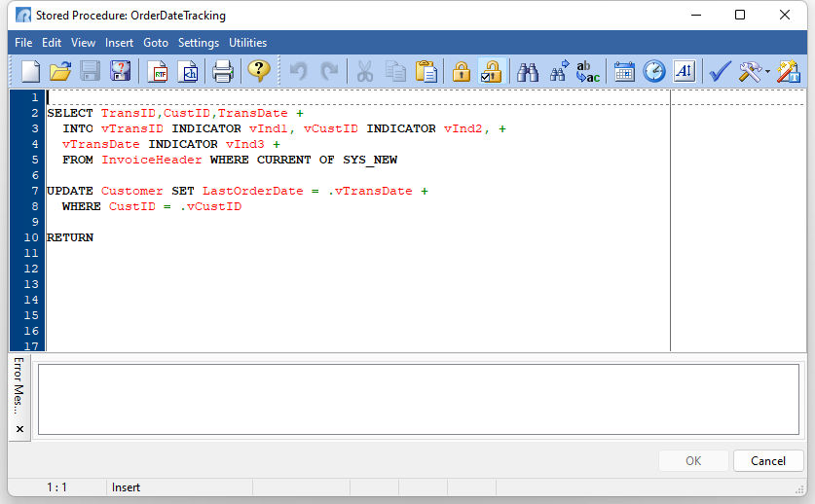The width and height of the screenshot is (815, 504).
Task: Click the gray Save floppy disk icon
Action: pos(90,71)
